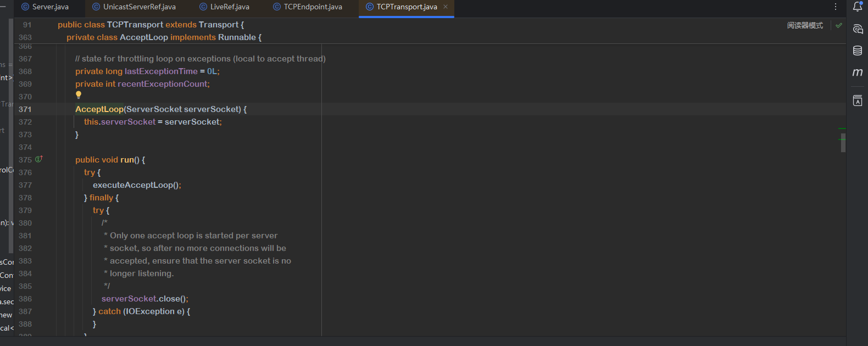
Task: Open the book icon tool window in right sidebar
Action: (x=857, y=101)
